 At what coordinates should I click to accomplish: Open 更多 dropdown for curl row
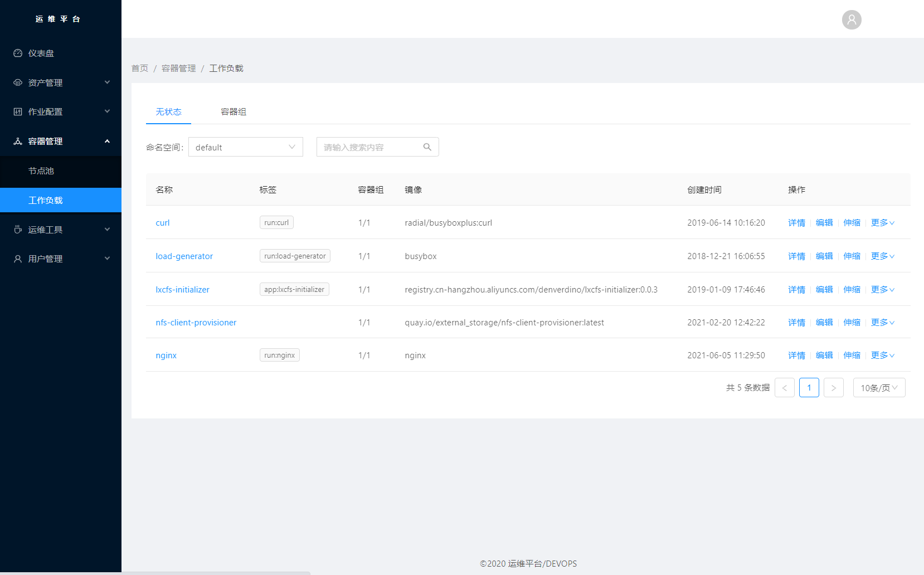(x=883, y=223)
